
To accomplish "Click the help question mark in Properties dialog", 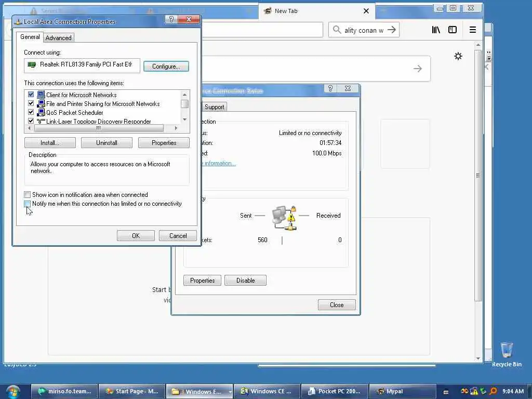I will click(x=171, y=19).
